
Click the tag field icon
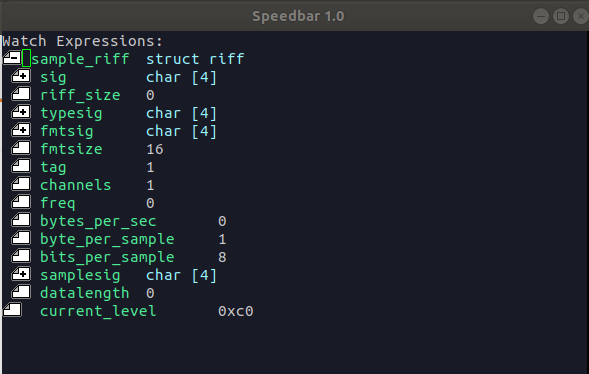coord(21,166)
